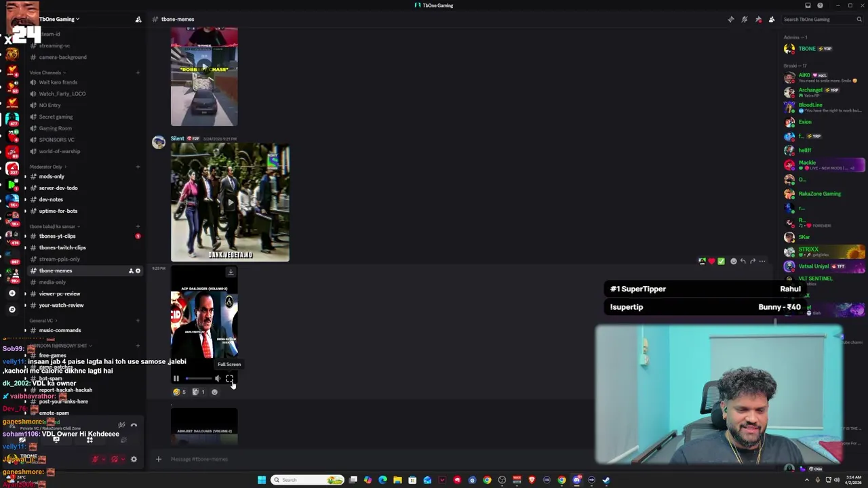Open Microsoft Edge from the taskbar
Image resolution: width=868 pixels, height=488 pixels.
pyautogui.click(x=382, y=480)
